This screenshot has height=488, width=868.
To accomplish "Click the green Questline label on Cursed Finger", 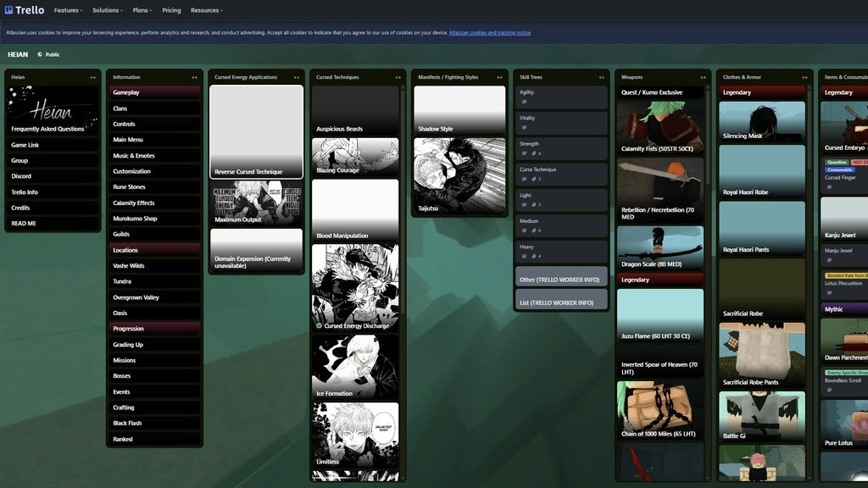I will (837, 162).
